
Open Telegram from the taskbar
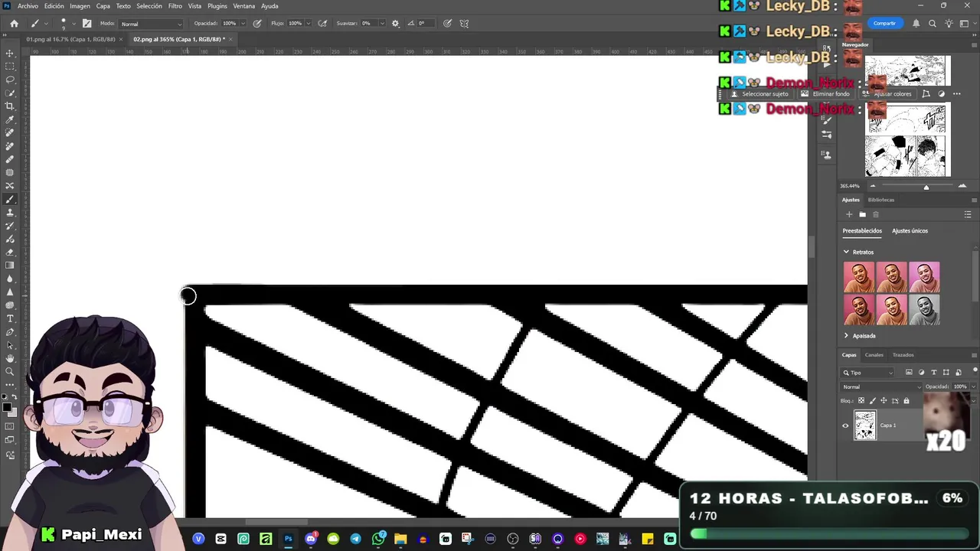355,539
